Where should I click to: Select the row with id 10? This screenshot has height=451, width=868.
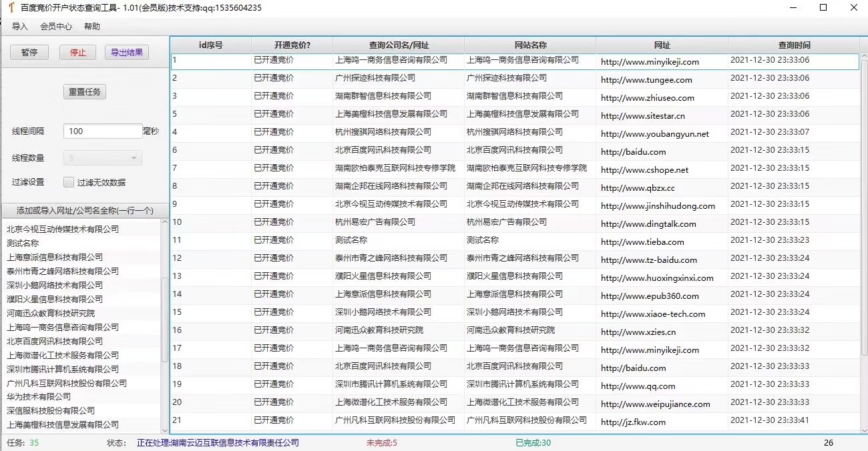pyautogui.click(x=515, y=223)
